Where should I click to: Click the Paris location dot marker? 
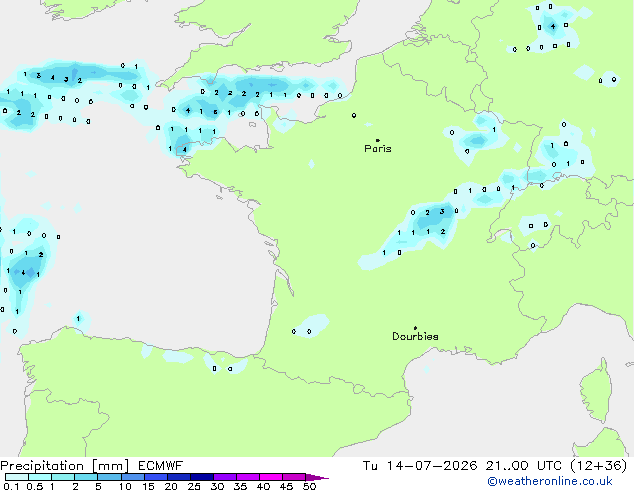[x=378, y=140]
